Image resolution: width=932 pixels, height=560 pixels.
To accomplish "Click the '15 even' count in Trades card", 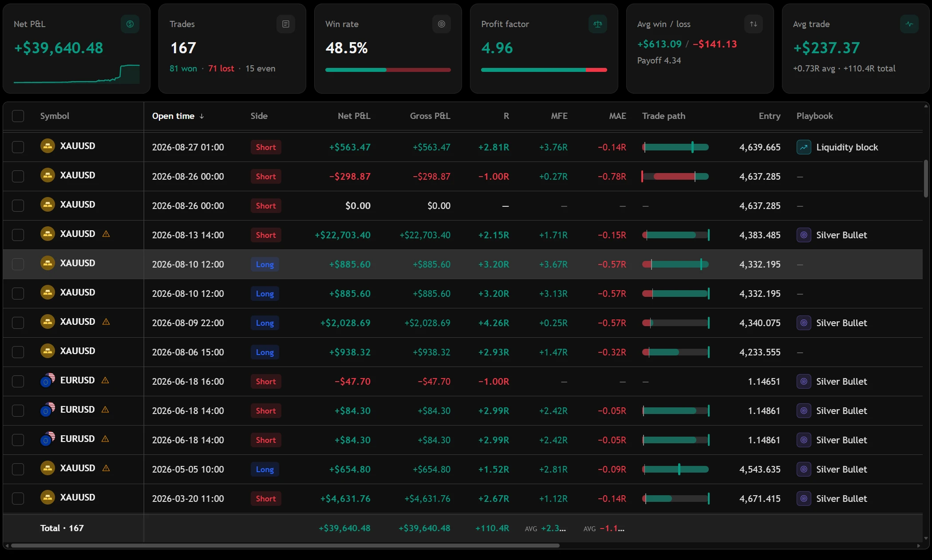I will (260, 69).
